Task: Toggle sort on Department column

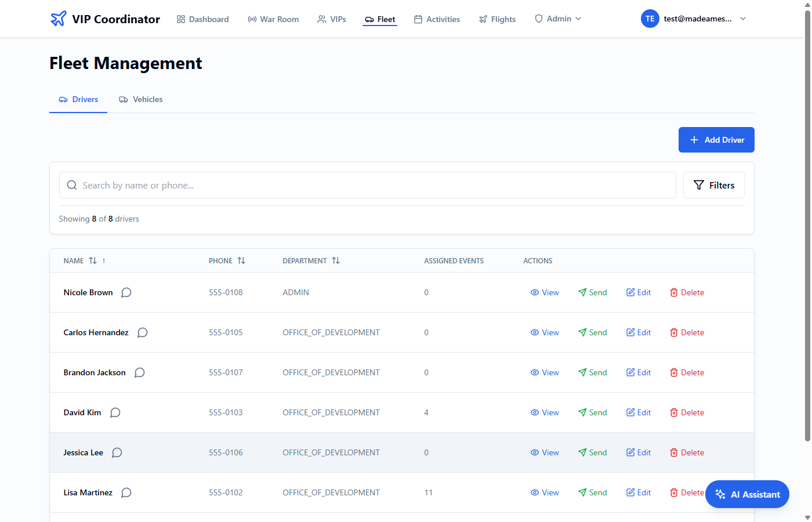Action: tap(336, 260)
